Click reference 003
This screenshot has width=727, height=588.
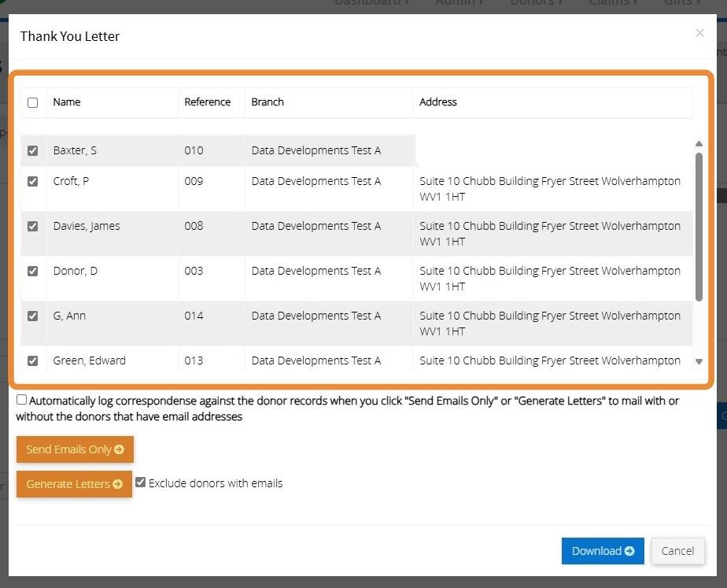coord(194,271)
